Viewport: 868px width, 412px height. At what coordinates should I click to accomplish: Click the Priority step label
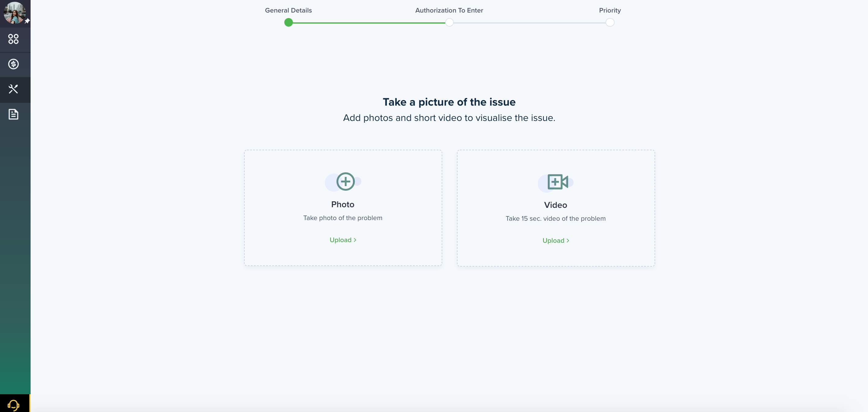pyautogui.click(x=610, y=10)
